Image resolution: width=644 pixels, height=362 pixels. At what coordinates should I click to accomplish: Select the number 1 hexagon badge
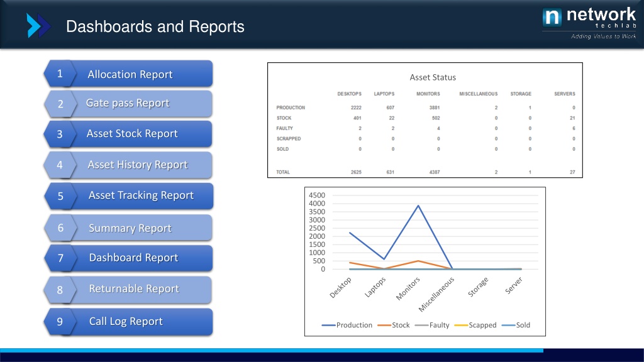tap(60, 74)
